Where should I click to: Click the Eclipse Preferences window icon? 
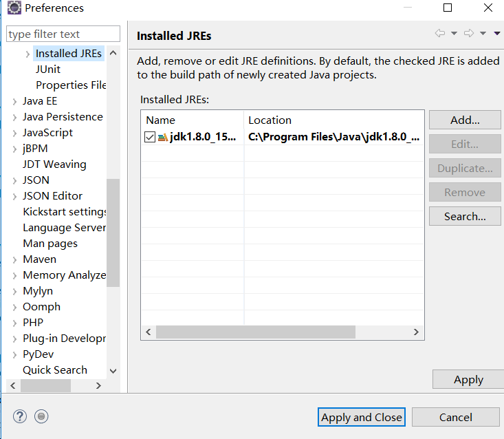tap(14, 8)
